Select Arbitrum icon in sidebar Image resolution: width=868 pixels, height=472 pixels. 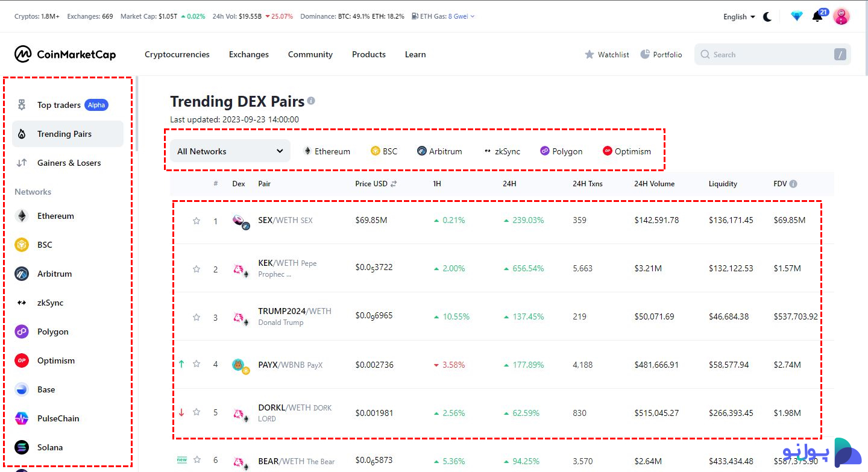(22, 274)
